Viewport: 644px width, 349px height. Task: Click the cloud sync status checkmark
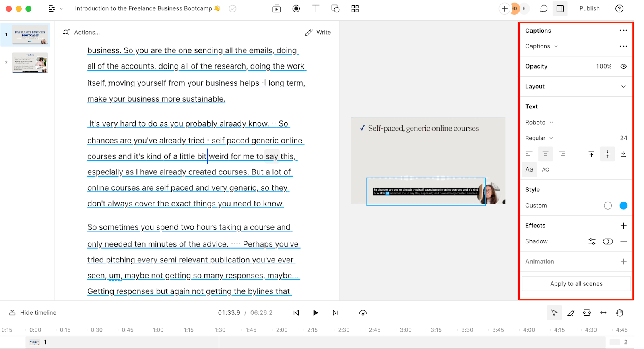(x=233, y=8)
